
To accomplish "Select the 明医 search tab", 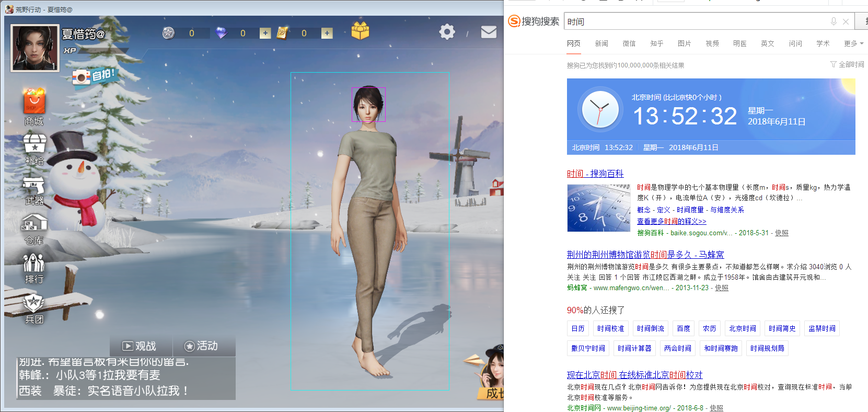I will point(740,43).
